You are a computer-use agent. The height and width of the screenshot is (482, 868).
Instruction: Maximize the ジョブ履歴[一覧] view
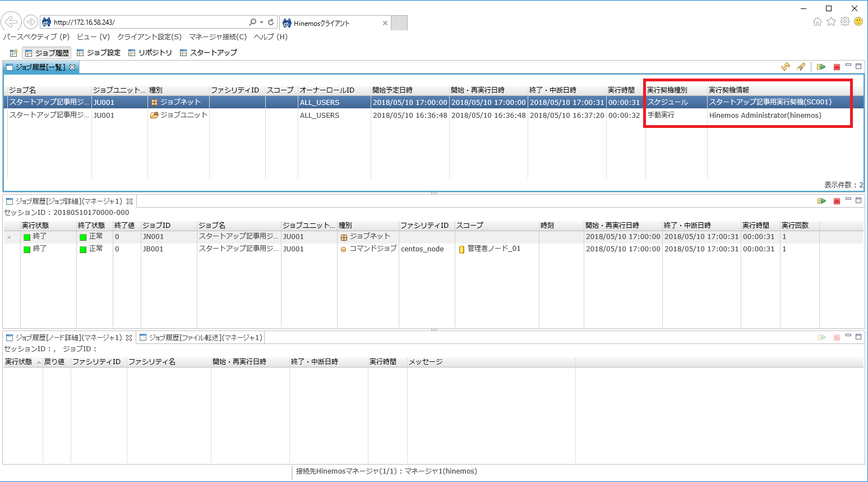858,66
